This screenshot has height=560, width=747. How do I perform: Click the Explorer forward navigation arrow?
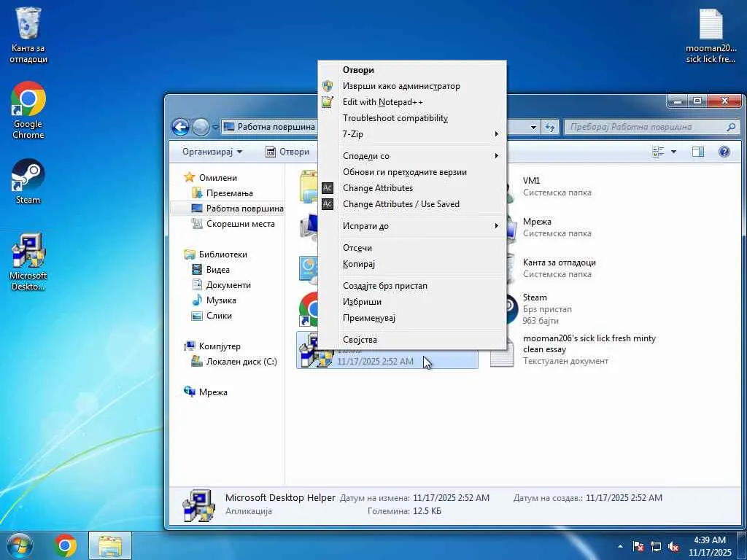(201, 127)
